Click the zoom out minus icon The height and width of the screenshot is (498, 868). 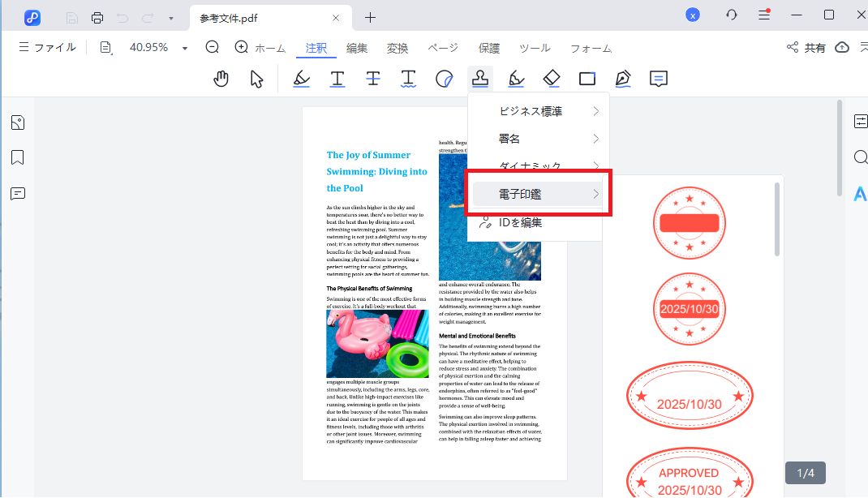pyautogui.click(x=213, y=48)
